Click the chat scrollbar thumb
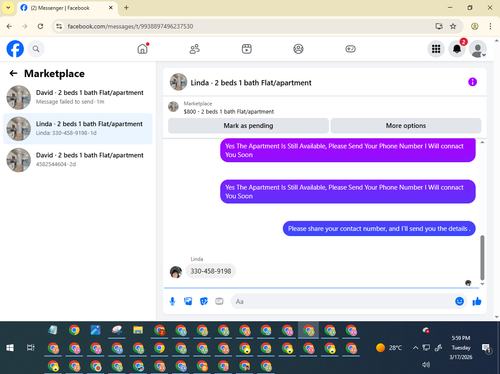 (x=482, y=258)
